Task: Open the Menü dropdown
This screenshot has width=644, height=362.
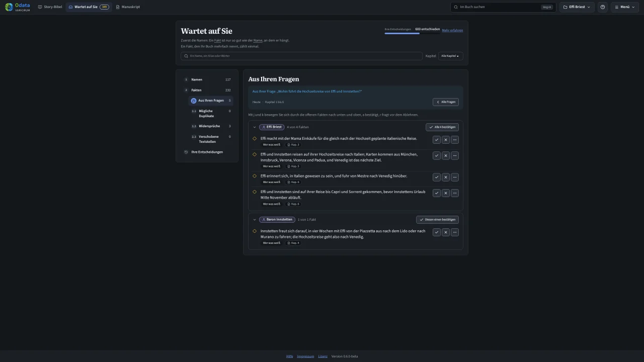Action: pyautogui.click(x=624, y=7)
